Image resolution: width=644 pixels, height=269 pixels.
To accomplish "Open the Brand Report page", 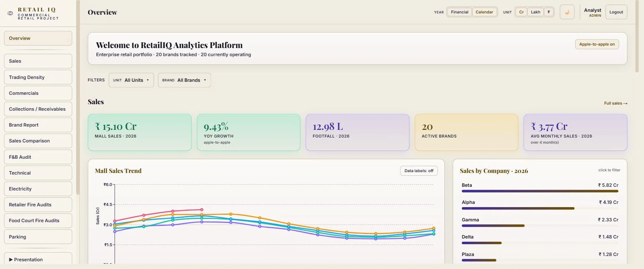I will coord(38,125).
